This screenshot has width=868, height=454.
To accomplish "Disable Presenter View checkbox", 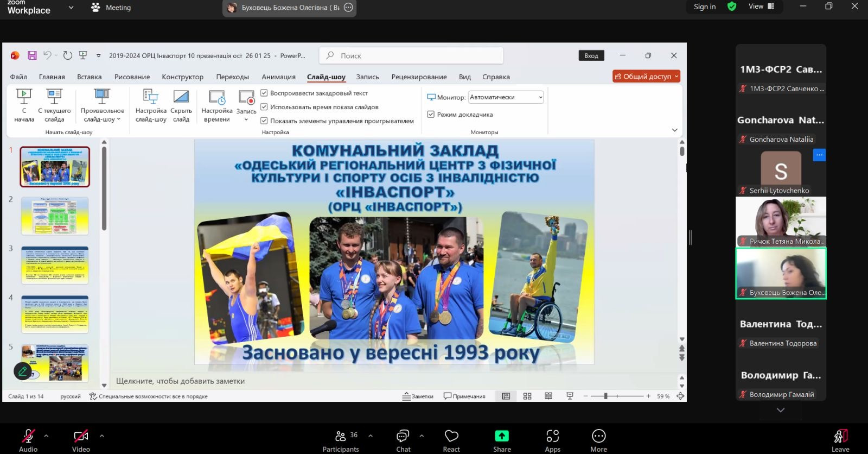I will pos(431,115).
